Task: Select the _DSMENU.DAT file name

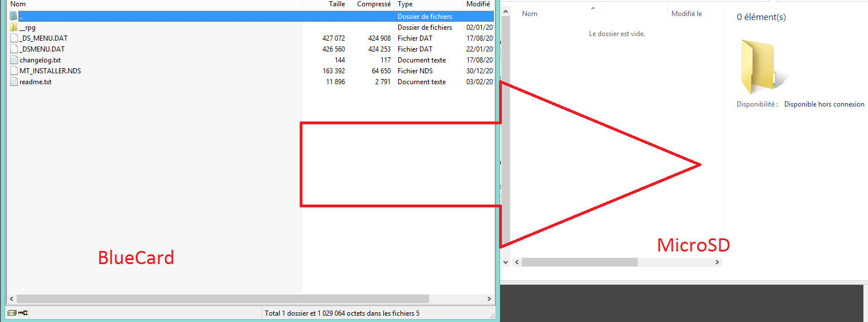Action: [42, 49]
